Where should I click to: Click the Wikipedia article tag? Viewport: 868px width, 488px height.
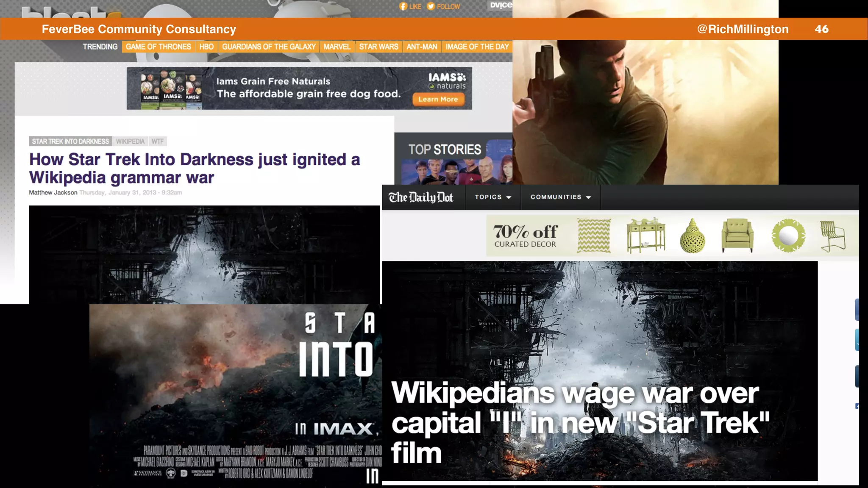[130, 141]
